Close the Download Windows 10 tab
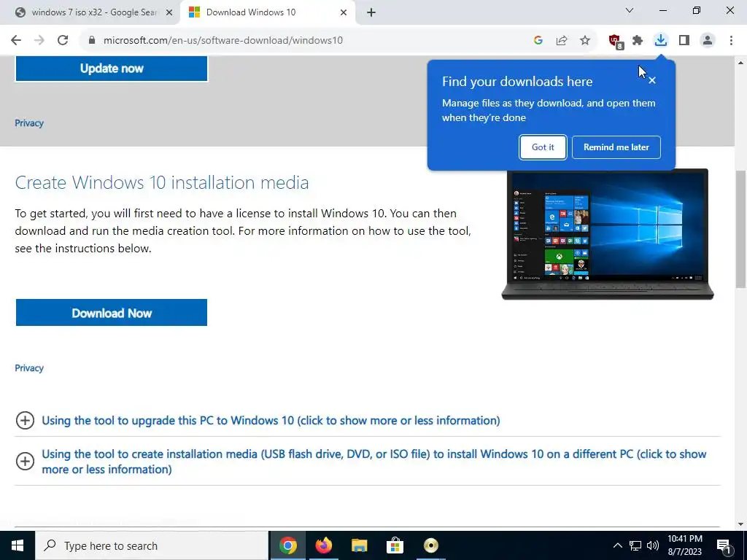 [x=344, y=13]
